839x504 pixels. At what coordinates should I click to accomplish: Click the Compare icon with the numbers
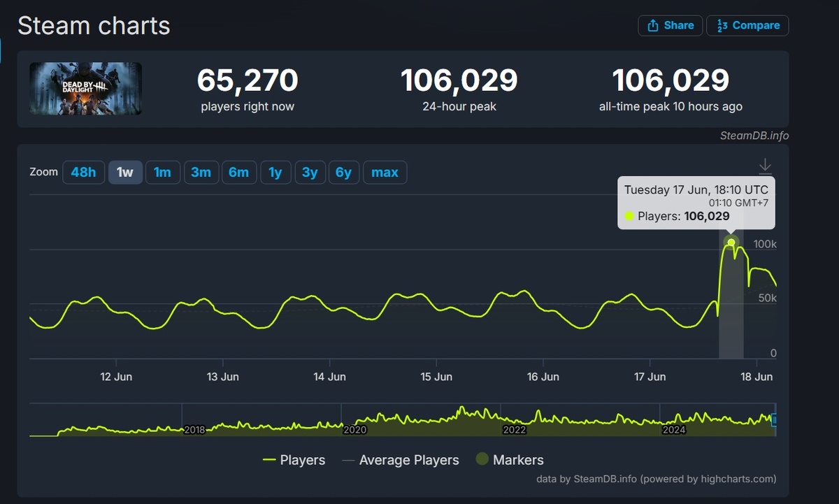722,25
